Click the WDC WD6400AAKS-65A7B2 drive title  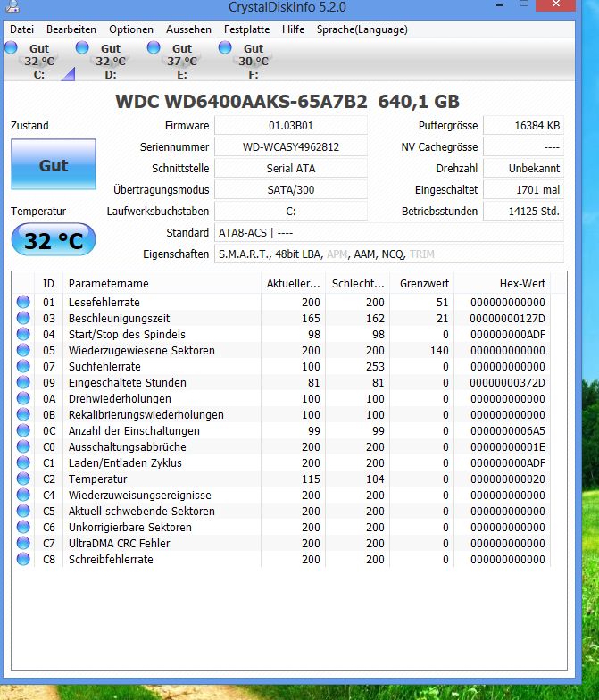coord(241,102)
